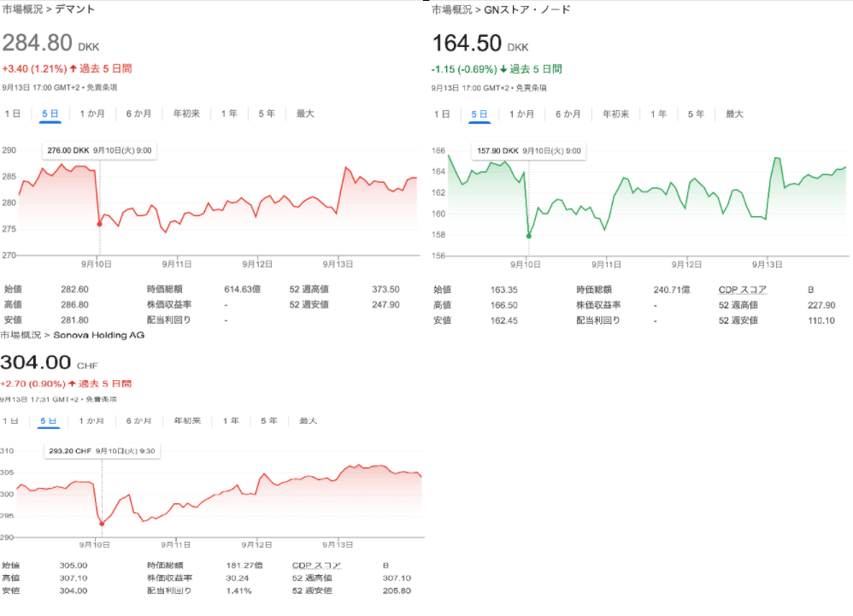Click Sonova dividend yield 1.41%
853x616 pixels.
238,590
